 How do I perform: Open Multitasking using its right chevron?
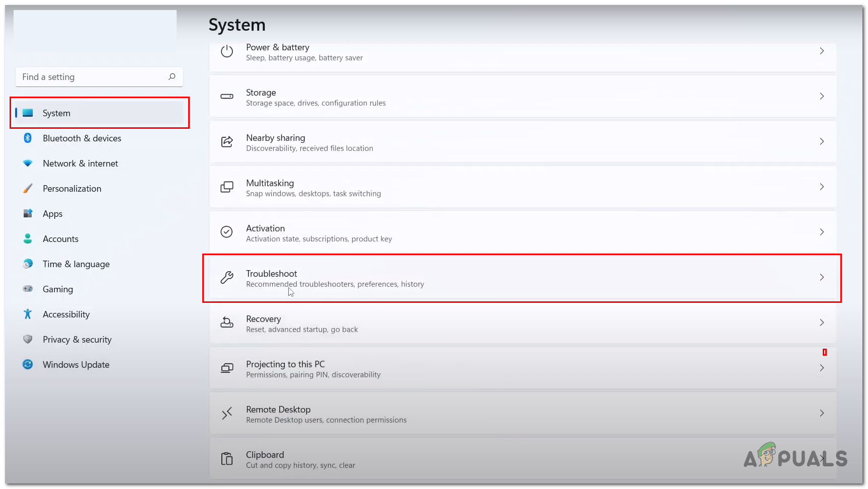click(x=822, y=187)
